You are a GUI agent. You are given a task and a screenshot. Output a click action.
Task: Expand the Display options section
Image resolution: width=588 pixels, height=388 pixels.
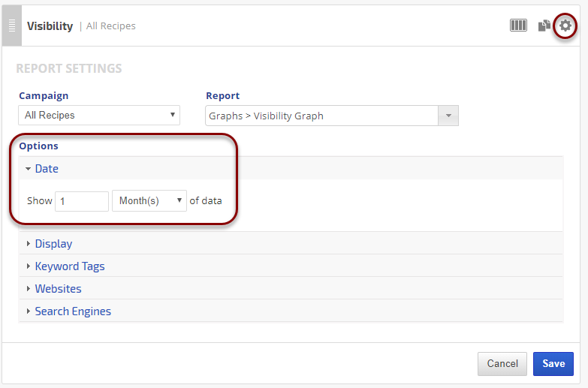[53, 244]
